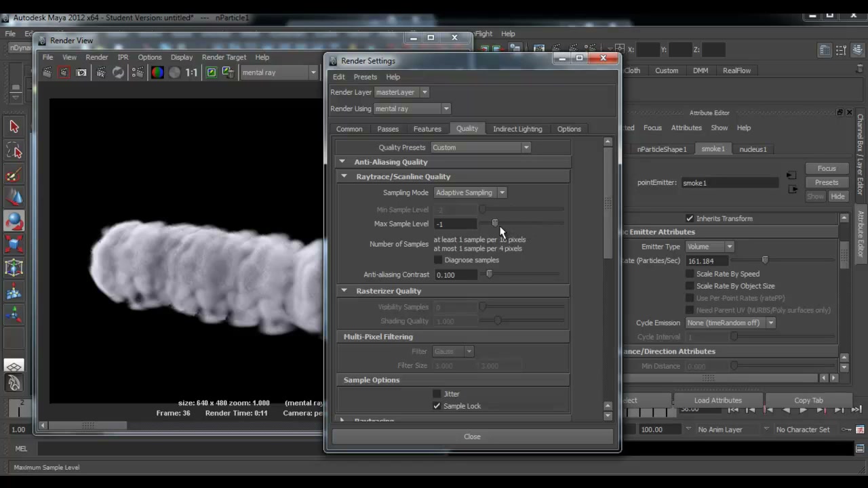Viewport: 868px width, 488px height.
Task: Open the Options tab in Render Settings
Action: (569, 129)
